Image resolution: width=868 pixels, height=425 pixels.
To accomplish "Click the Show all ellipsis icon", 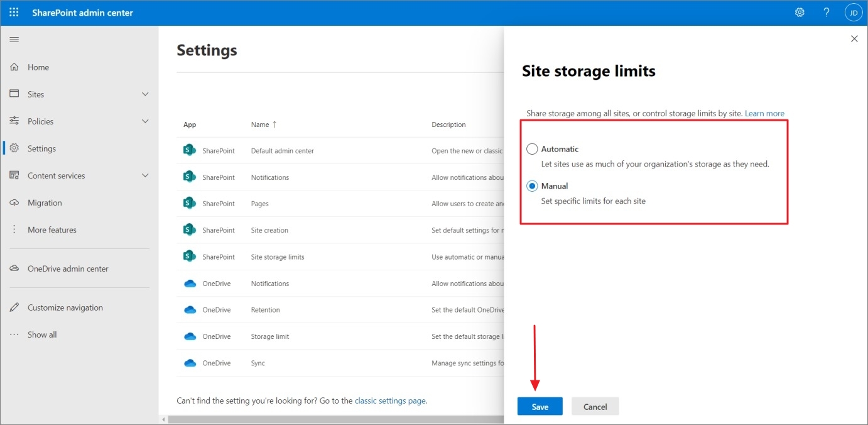I will tap(14, 334).
